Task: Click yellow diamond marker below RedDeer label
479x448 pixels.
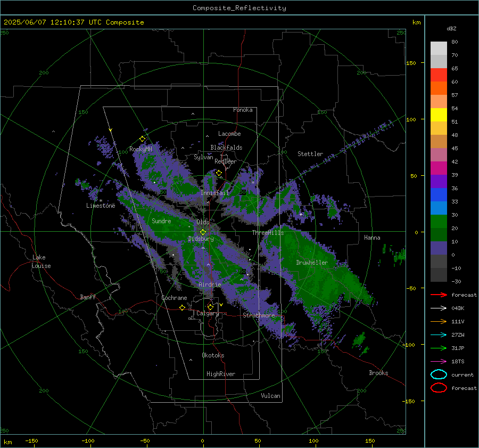Action: (x=219, y=173)
